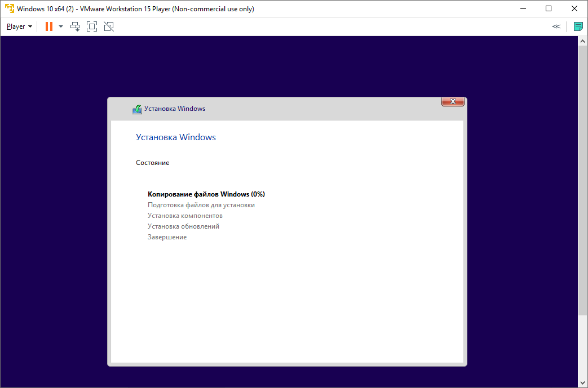
Task: Open the VMware notes/message icon
Action: [x=578, y=26]
